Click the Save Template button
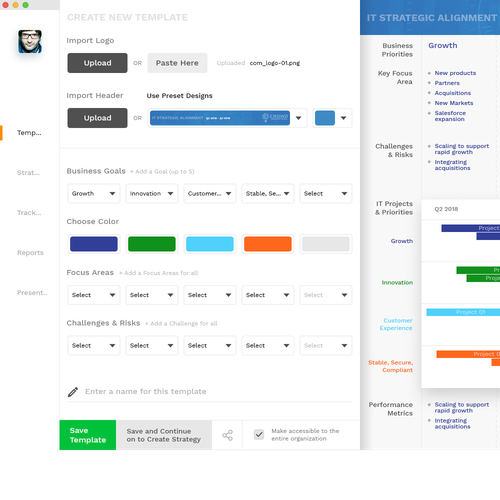This screenshot has width=500, height=500. pyautogui.click(x=88, y=435)
